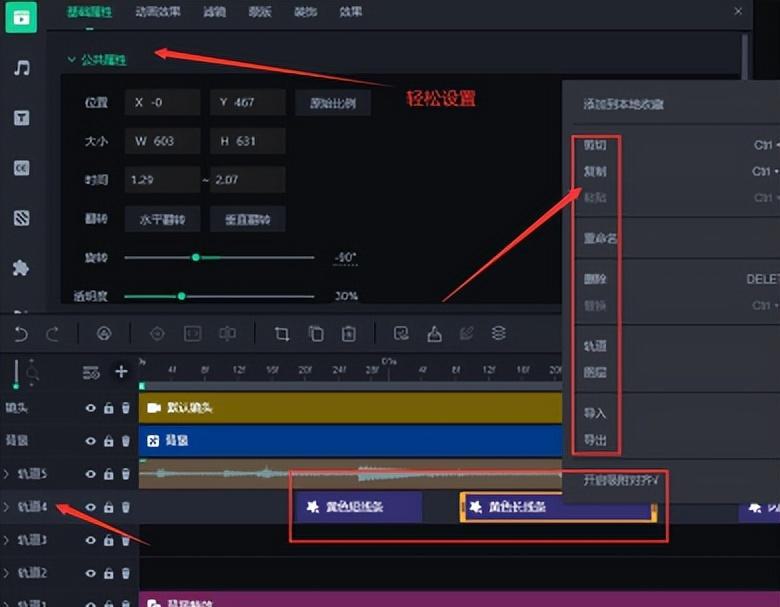Lock the 轨道5 track
The height and width of the screenshot is (607, 780).
pyautogui.click(x=108, y=474)
